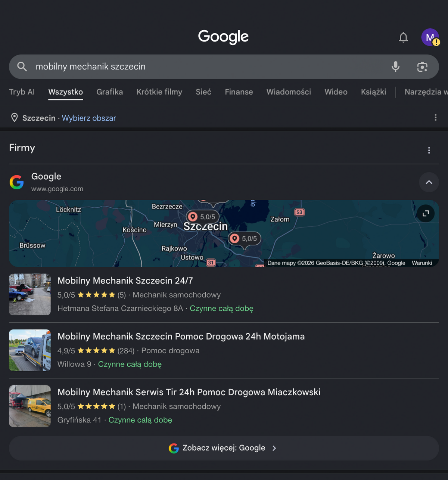Click the Brüssow label on the map
Screen dimensions: 448x480
pyautogui.click(x=32, y=245)
